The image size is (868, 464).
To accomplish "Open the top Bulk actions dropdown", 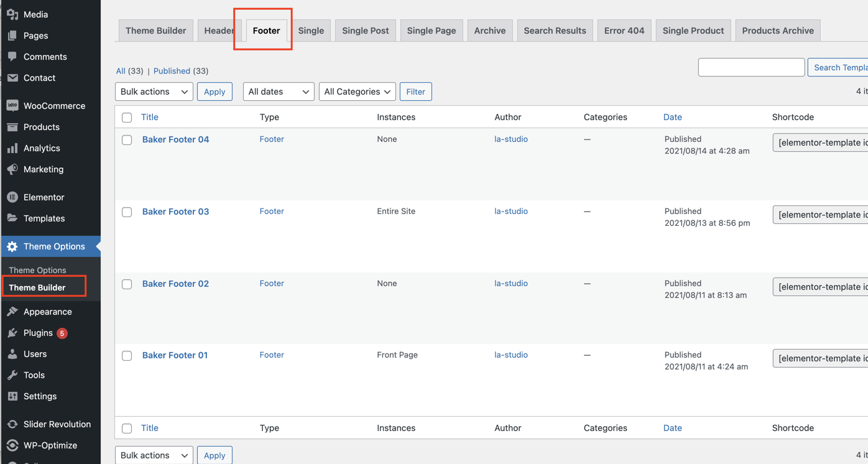I will point(154,91).
